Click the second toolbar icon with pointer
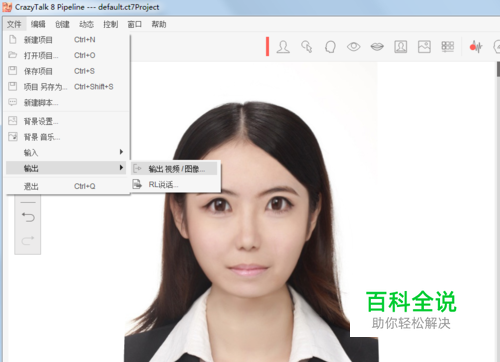Screen dimensions: 500x362 pos(307,47)
